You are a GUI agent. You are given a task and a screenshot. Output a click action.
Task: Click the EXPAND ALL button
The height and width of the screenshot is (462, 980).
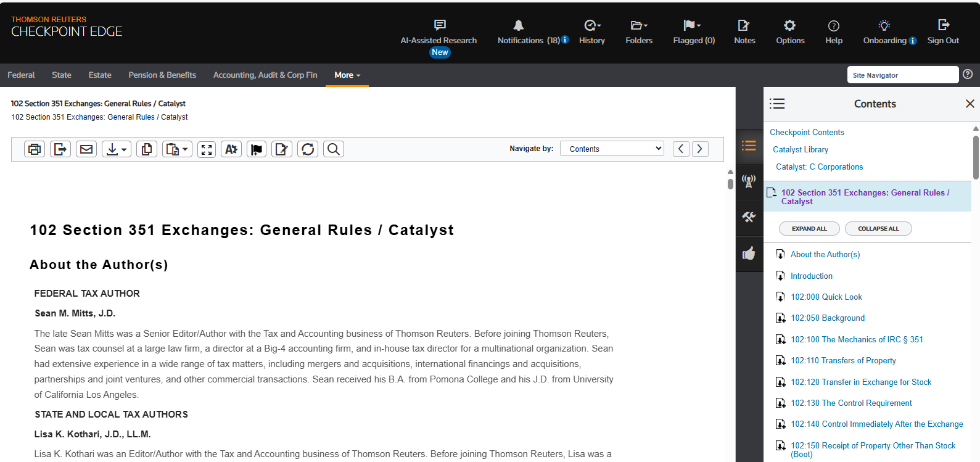tap(809, 229)
